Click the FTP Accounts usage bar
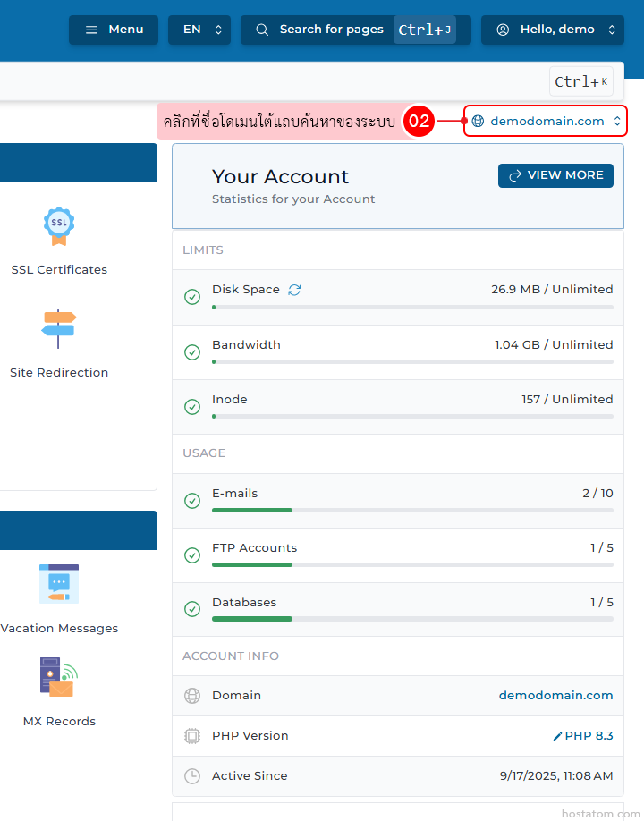This screenshot has width=644, height=821. [412, 564]
